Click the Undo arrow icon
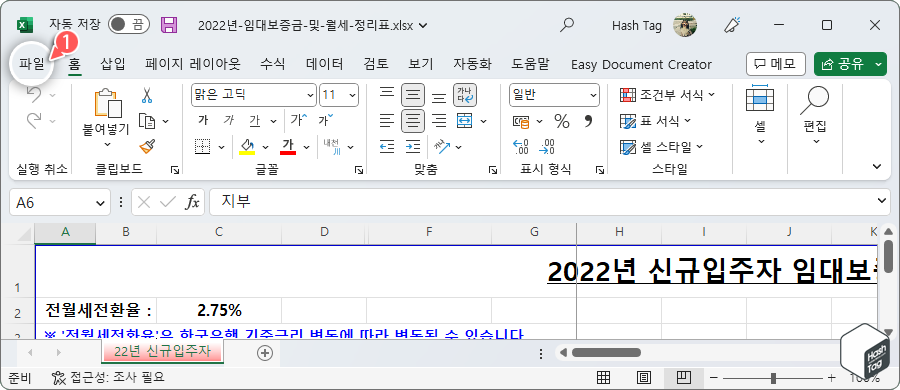900x390 pixels. click(x=34, y=95)
